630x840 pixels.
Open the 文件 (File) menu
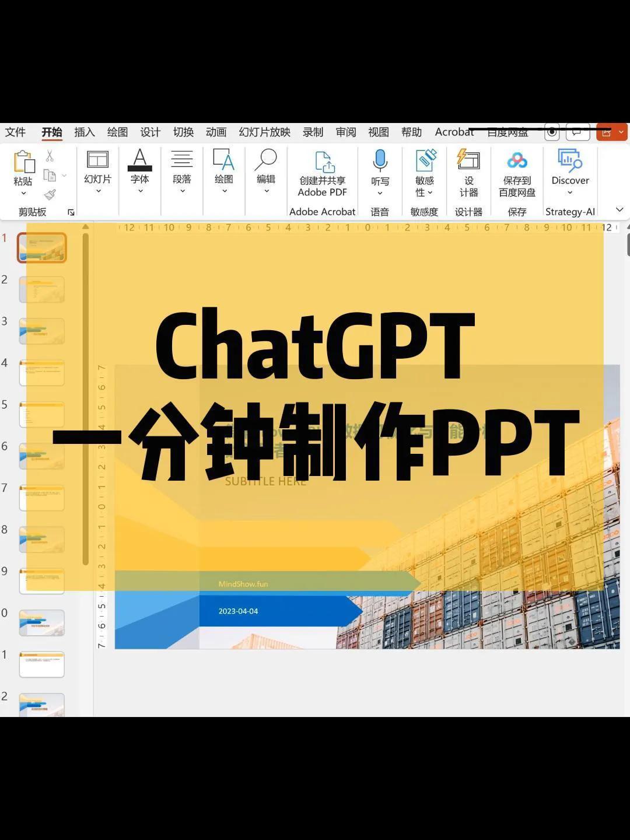pos(15,132)
